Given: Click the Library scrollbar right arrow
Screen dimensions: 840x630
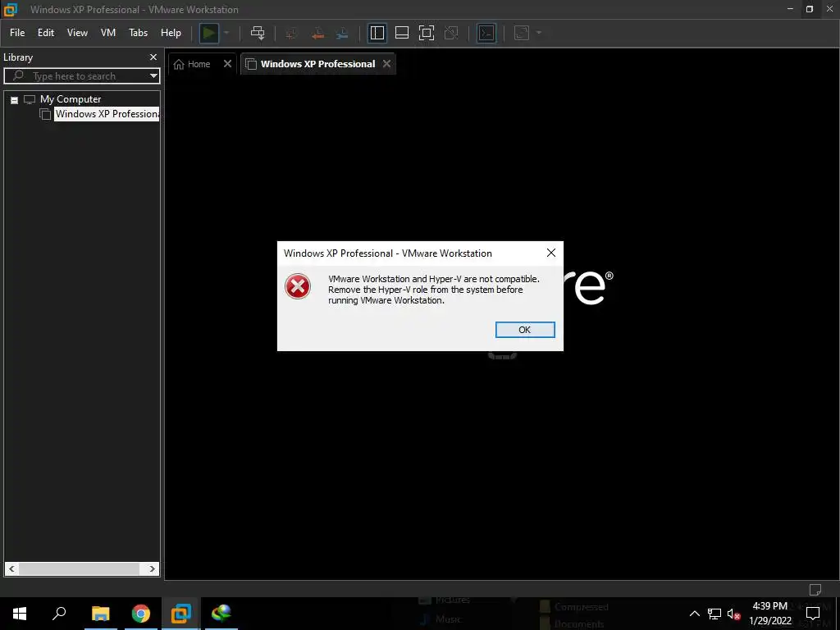Looking at the screenshot, I should pyautogui.click(x=152, y=569).
